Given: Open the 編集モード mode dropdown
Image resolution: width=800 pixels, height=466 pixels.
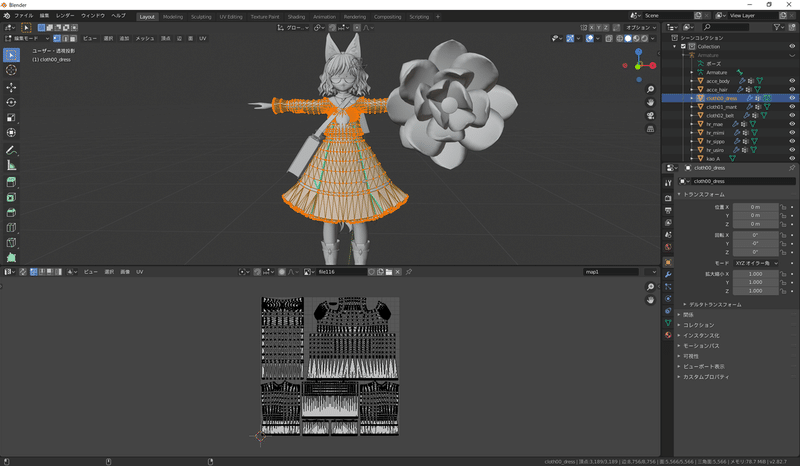Looking at the screenshot, I should pos(27,37).
